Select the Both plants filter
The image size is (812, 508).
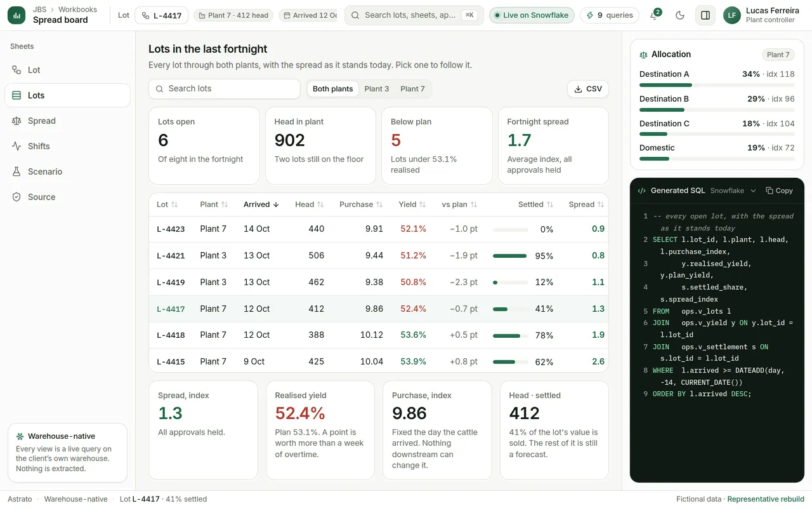[x=332, y=89]
